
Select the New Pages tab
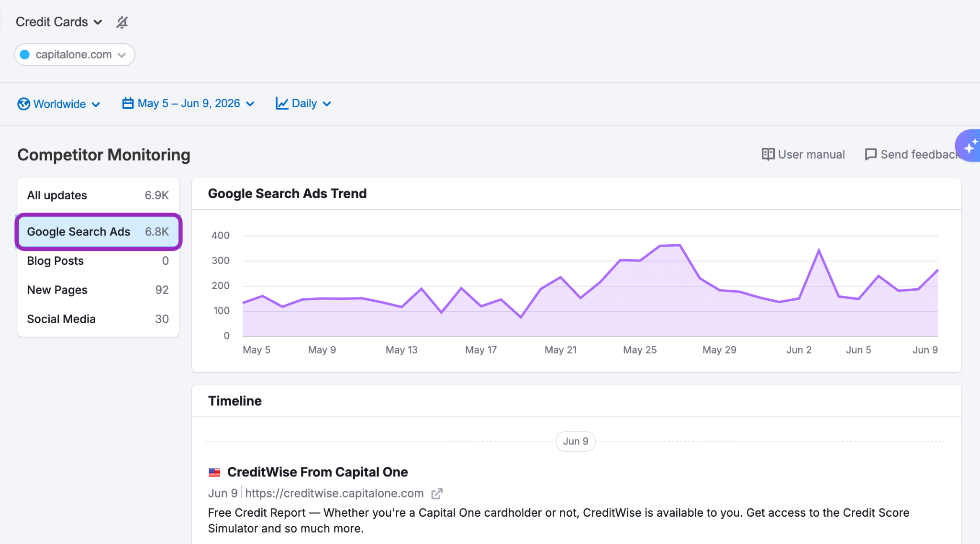pos(98,290)
